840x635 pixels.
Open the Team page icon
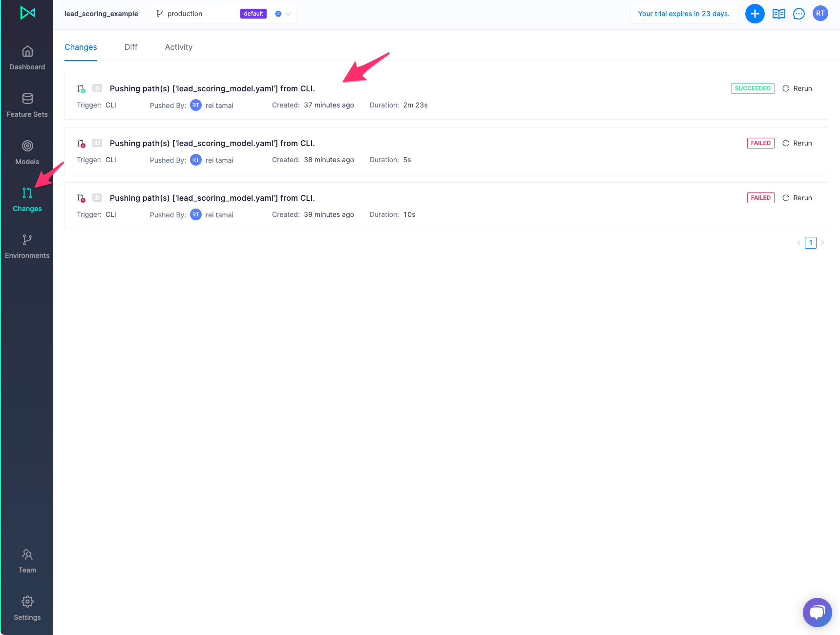[x=27, y=554]
